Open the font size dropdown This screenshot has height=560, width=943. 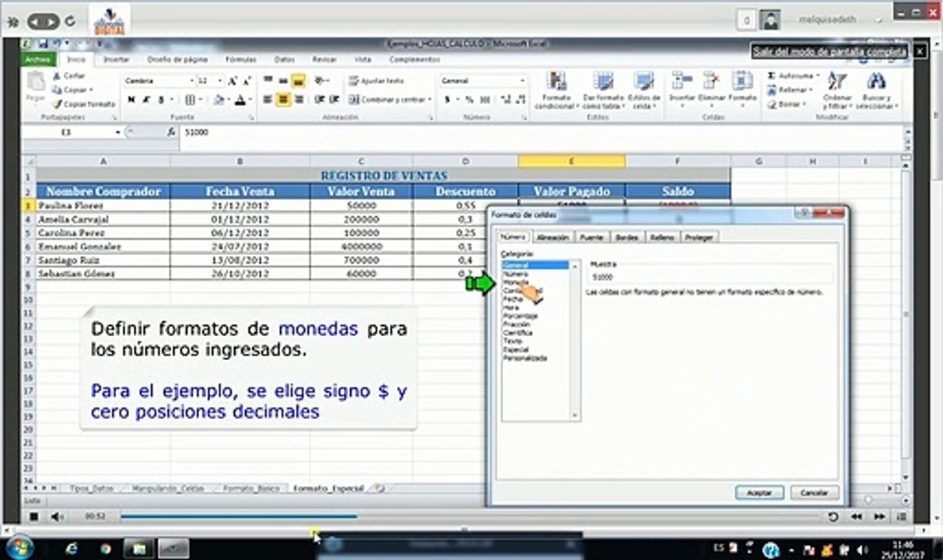tap(222, 81)
